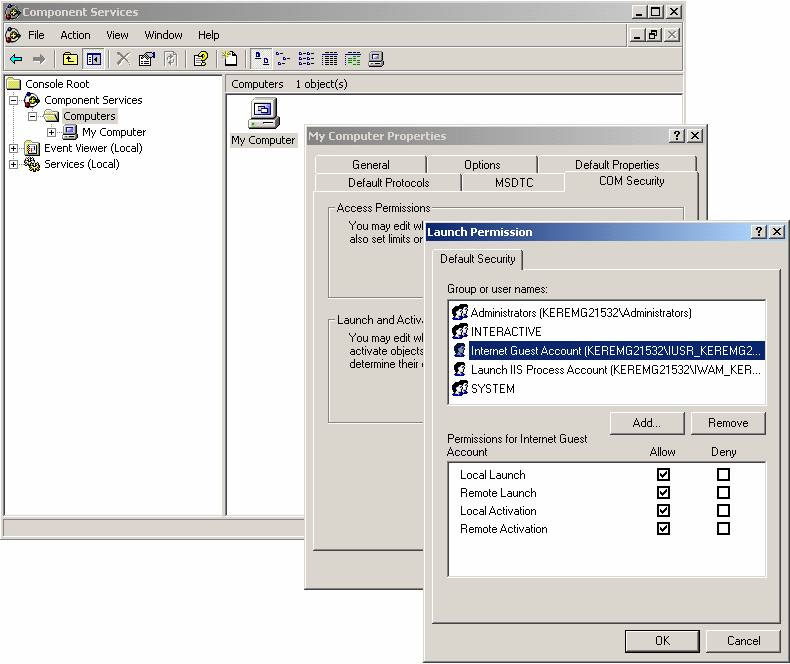
Task: Collapse the Component Services tree node
Action: pyautogui.click(x=14, y=100)
